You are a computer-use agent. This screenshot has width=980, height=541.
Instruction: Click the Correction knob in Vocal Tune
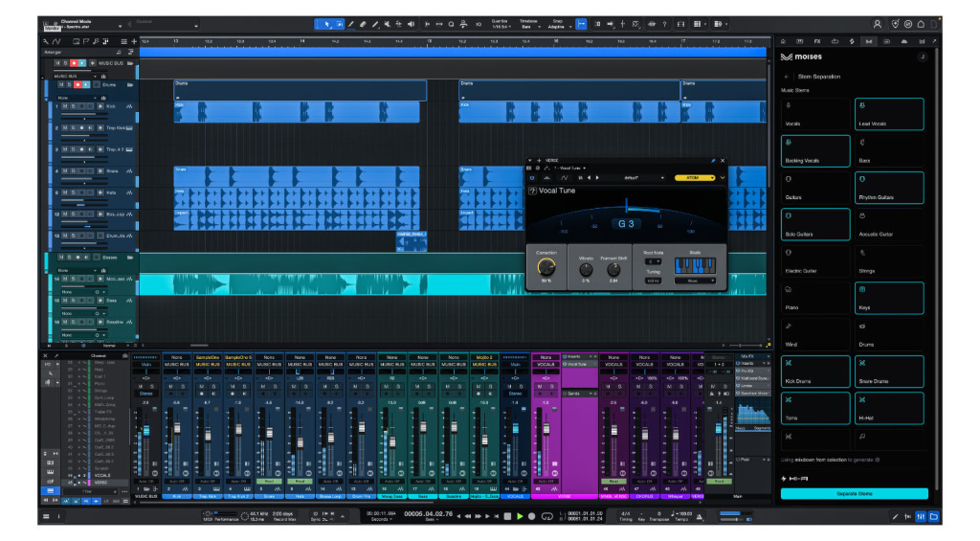[x=546, y=267]
